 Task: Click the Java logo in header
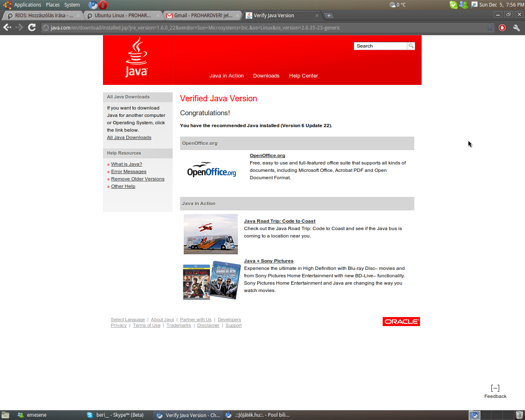(137, 57)
